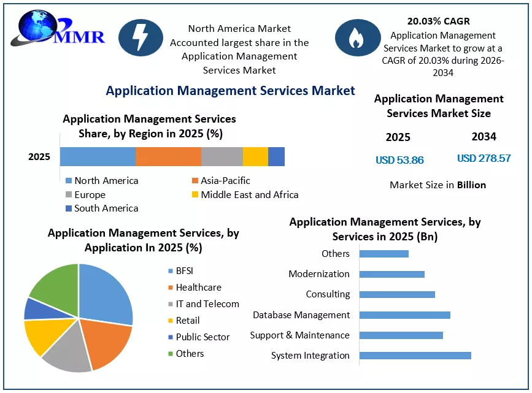Viewport: 532px width, 393px height.
Task: Click the South America legend swatch
Action: 69,208
